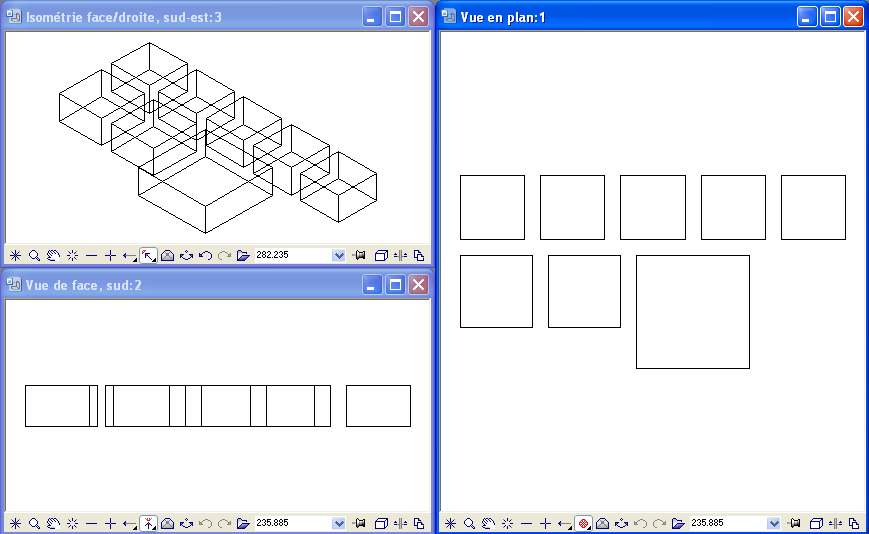Open 3D view settings icon in Isométrie window
Screen dimensions: 869x534
click(167, 255)
